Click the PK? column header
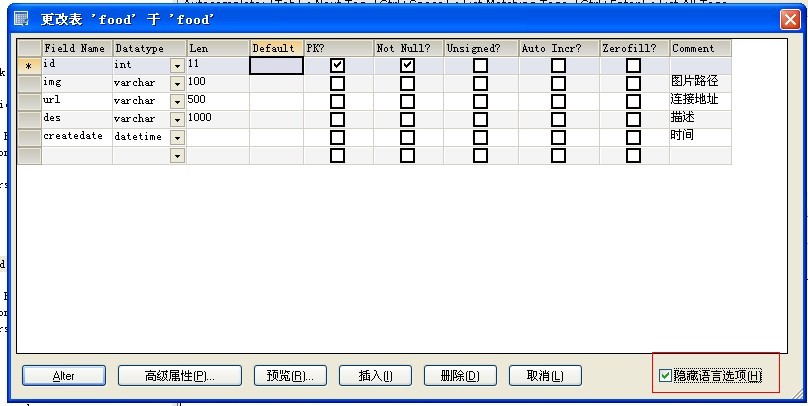 click(x=339, y=48)
